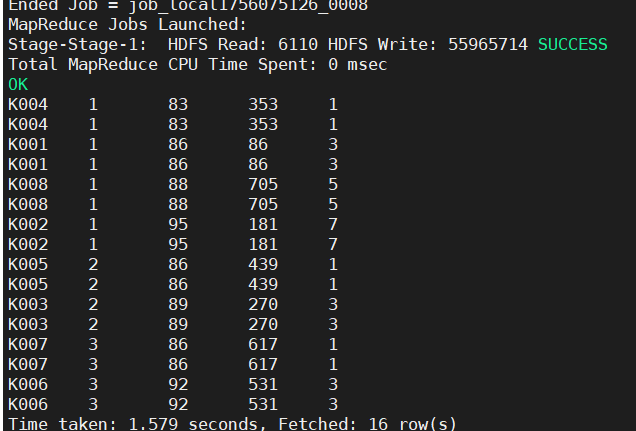Click K004 in the first result row

tap(28, 105)
